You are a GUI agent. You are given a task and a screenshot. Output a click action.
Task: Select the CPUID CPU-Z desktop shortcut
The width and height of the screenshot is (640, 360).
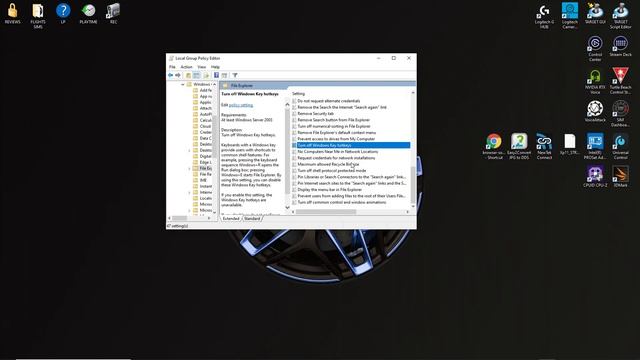click(595, 177)
